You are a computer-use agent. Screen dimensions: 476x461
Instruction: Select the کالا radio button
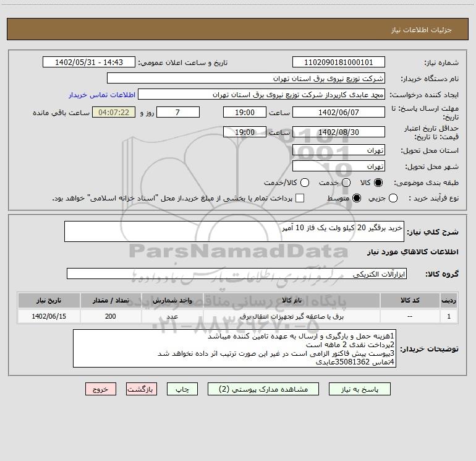click(x=378, y=183)
